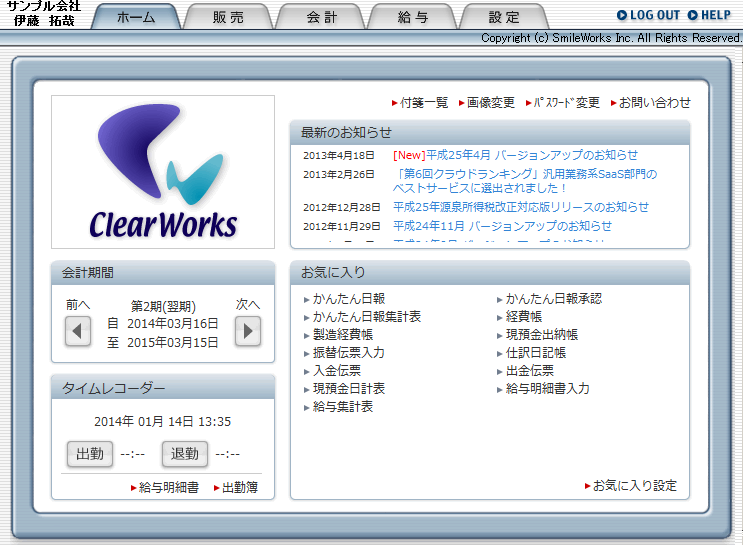Click user name 伊藤 拓哉
Viewport: 744px width, 546px height.
coord(44,21)
